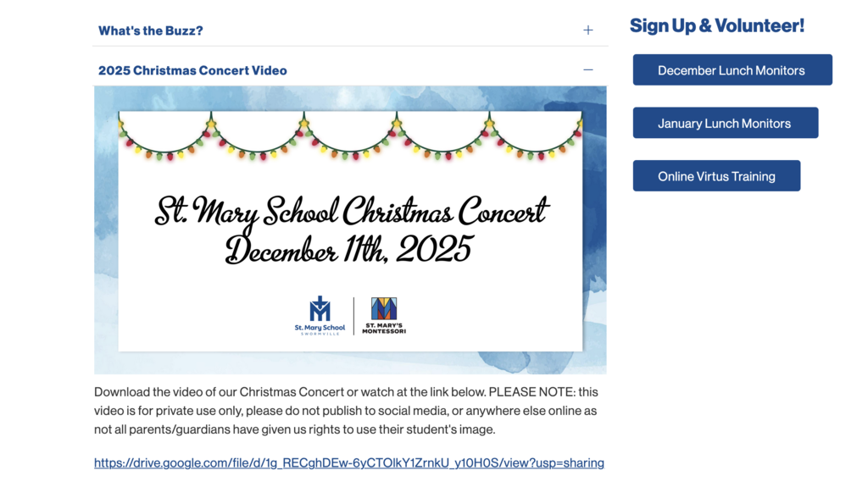Click the St. Mary School cross emblem
This screenshot has height=487, width=868.
tap(320, 309)
